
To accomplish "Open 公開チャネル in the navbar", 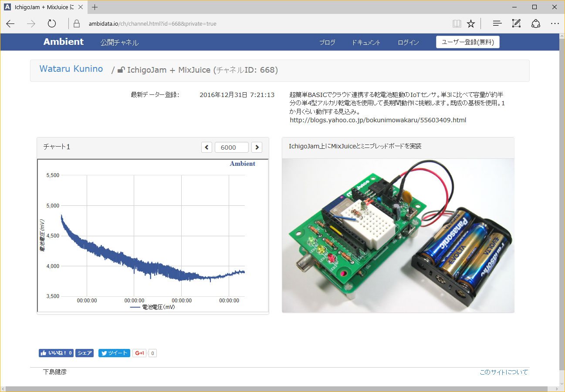I will 119,43.
